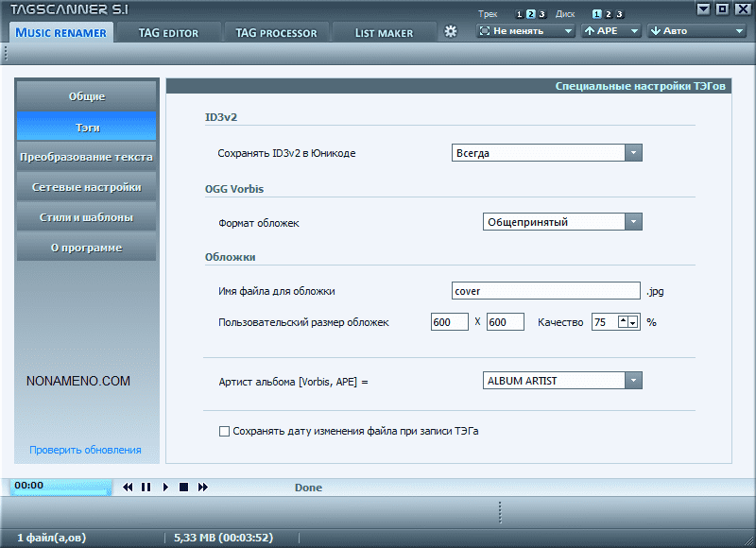
Task: Switch to the TAG EDITOR tab
Action: coord(168,32)
